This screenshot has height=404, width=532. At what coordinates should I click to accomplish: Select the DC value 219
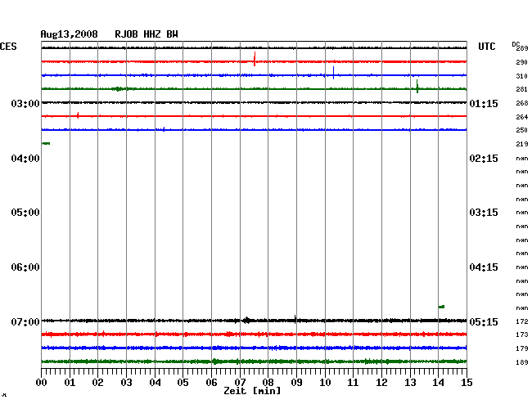click(522, 144)
